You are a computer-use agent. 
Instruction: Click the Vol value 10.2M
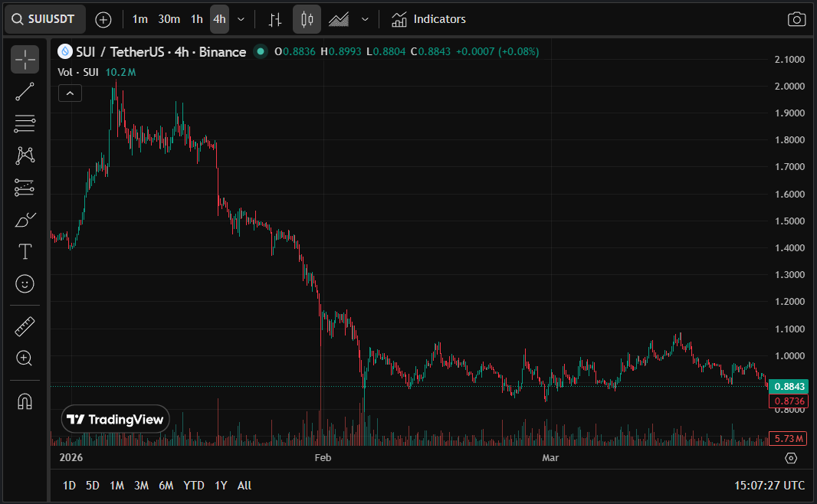(x=120, y=72)
